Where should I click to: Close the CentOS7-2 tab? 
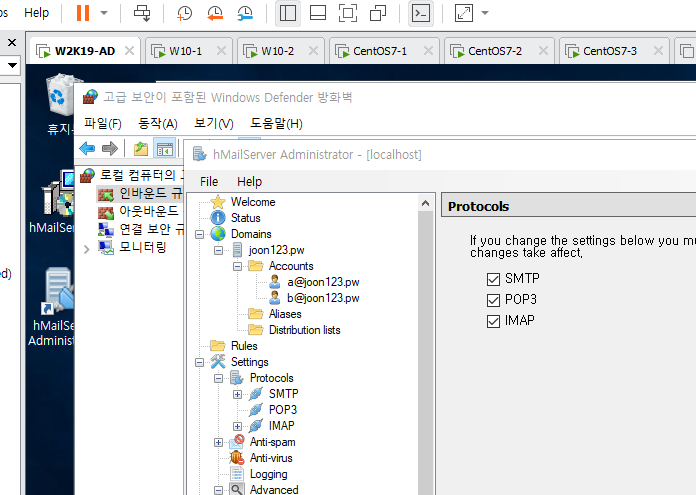pyautogui.click(x=543, y=51)
